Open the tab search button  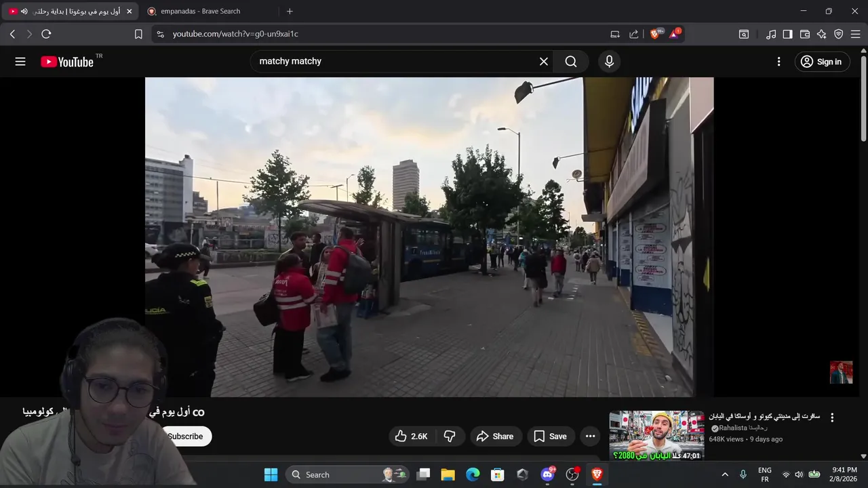tap(744, 34)
